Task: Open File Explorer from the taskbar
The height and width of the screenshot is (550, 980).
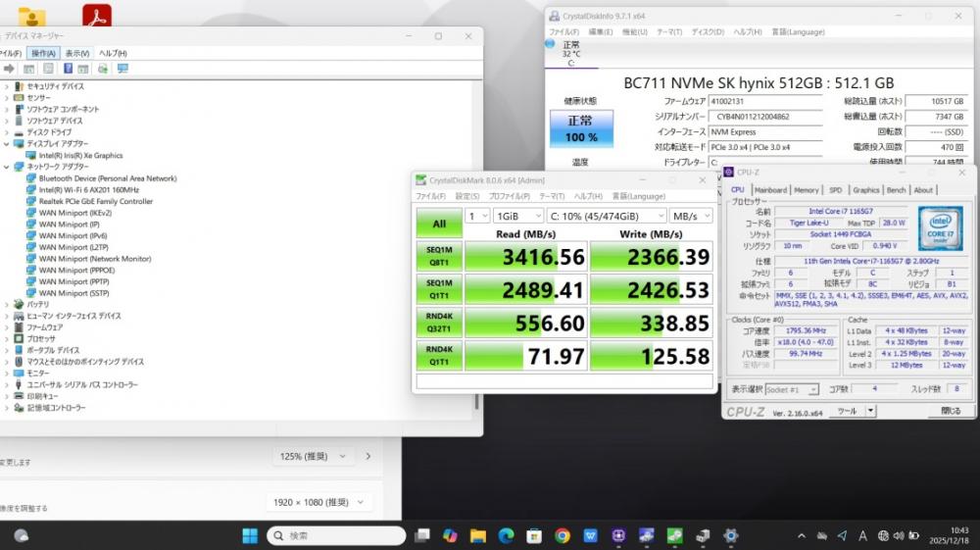Action: pos(477,535)
